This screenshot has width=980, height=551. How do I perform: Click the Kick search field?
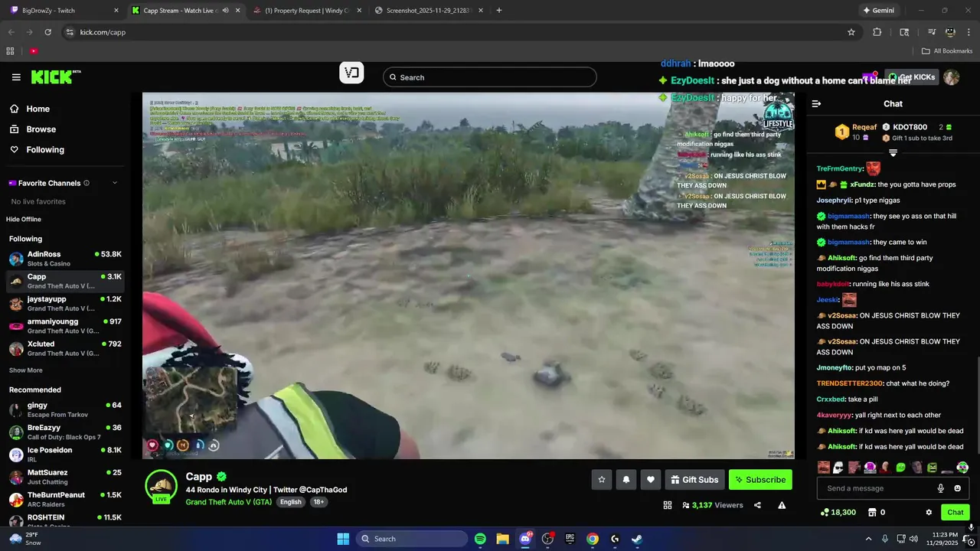[x=490, y=77]
